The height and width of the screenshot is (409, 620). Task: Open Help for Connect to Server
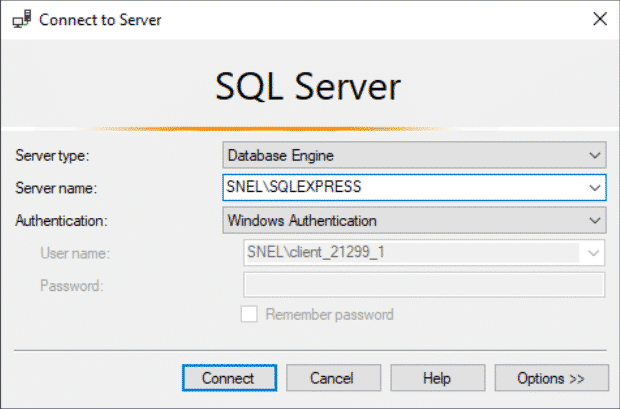click(x=438, y=378)
